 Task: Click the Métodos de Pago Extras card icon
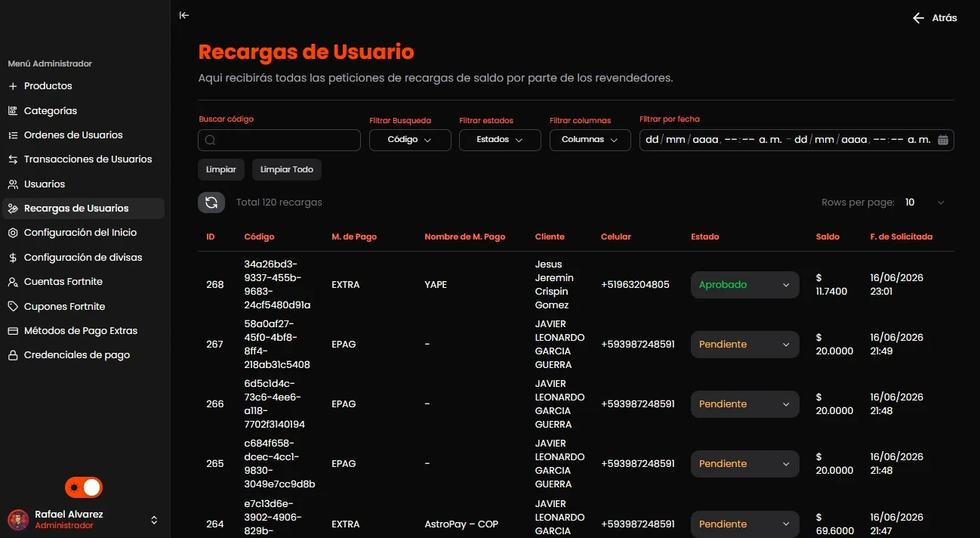pyautogui.click(x=13, y=331)
